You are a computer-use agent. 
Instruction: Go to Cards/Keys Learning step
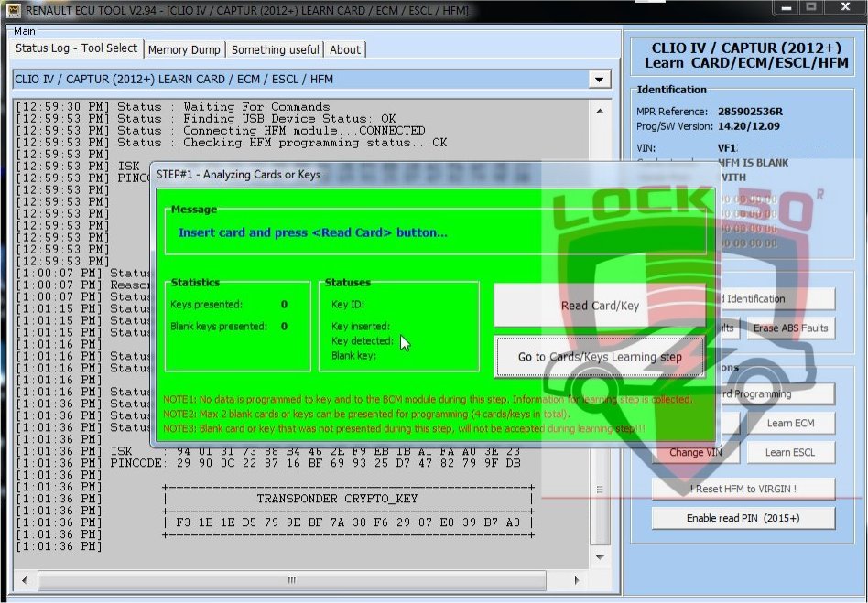600,357
